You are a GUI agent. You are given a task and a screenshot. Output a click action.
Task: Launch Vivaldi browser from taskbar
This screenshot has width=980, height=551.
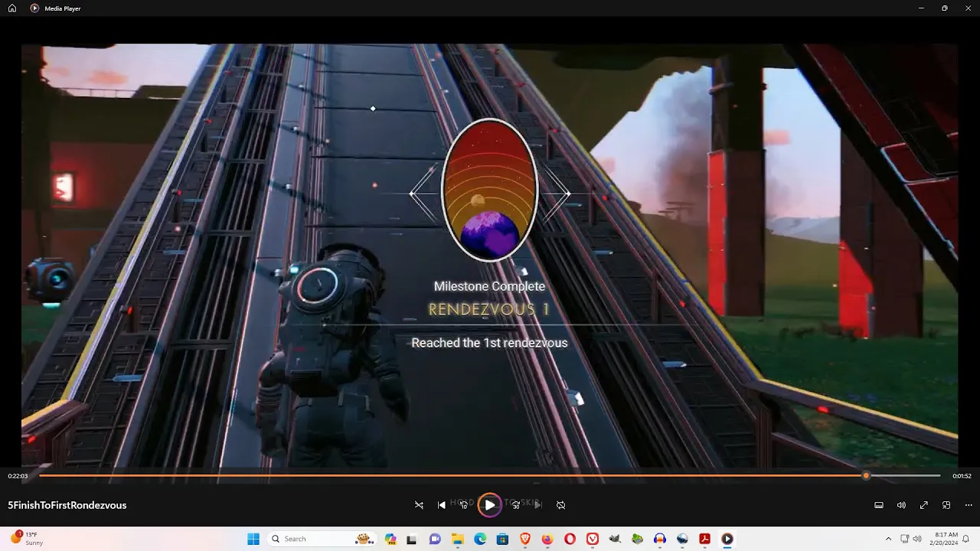coord(593,539)
